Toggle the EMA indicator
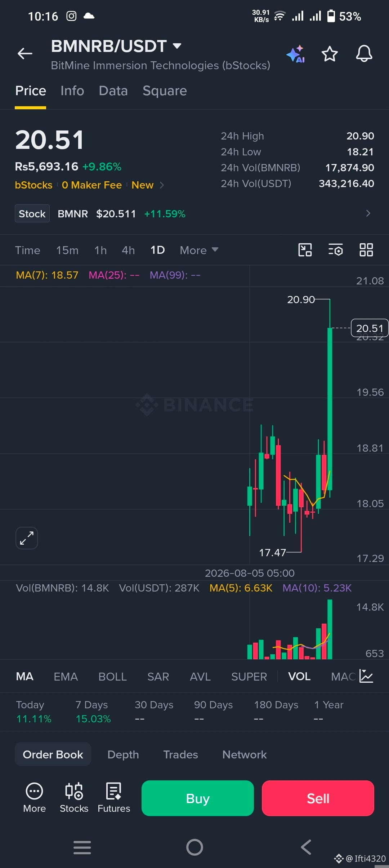This screenshot has width=389, height=868. pos(66,677)
